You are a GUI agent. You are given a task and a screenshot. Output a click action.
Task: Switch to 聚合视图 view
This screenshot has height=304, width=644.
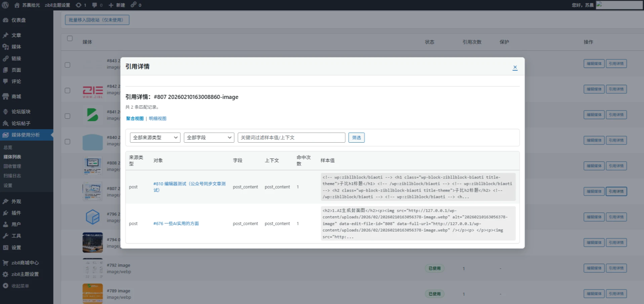pos(135,119)
